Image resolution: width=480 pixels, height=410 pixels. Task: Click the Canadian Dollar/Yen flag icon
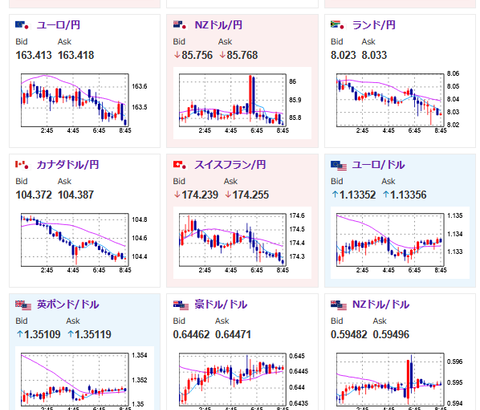tap(22, 165)
